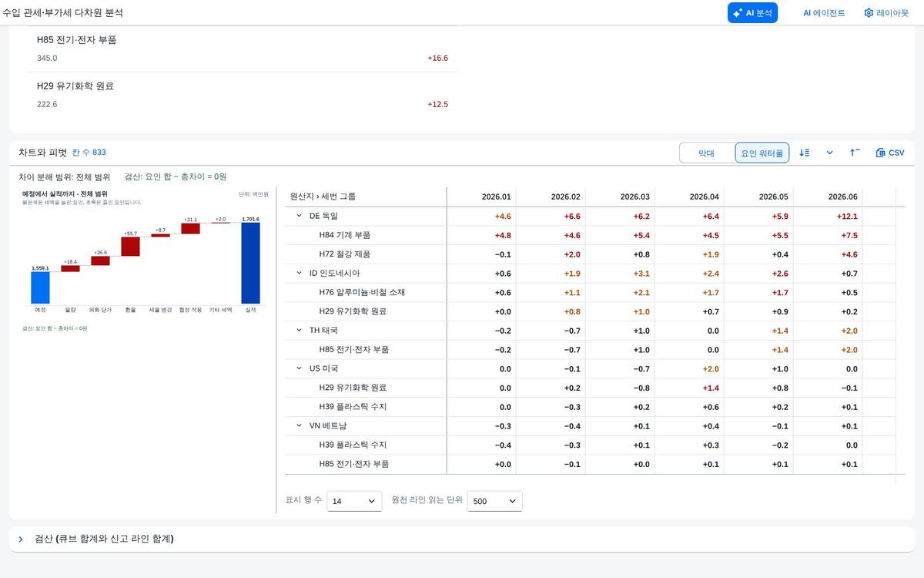The image size is (924, 578).
Task: Select H85 전기·전자 부품 under 베트남
Action: [354, 464]
